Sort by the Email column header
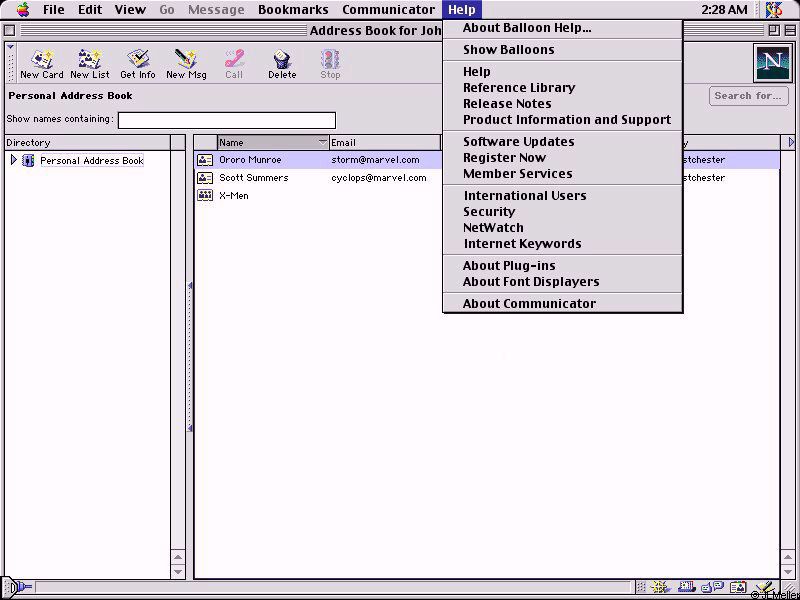The height and width of the screenshot is (600, 800). click(385, 142)
